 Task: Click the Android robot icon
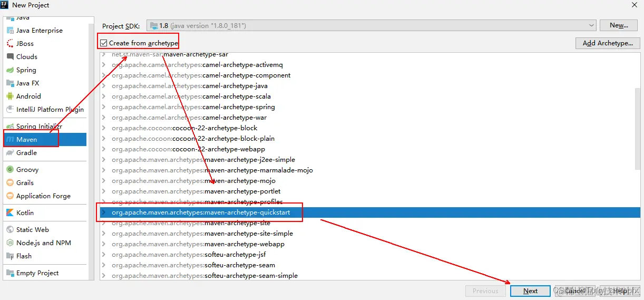11,96
